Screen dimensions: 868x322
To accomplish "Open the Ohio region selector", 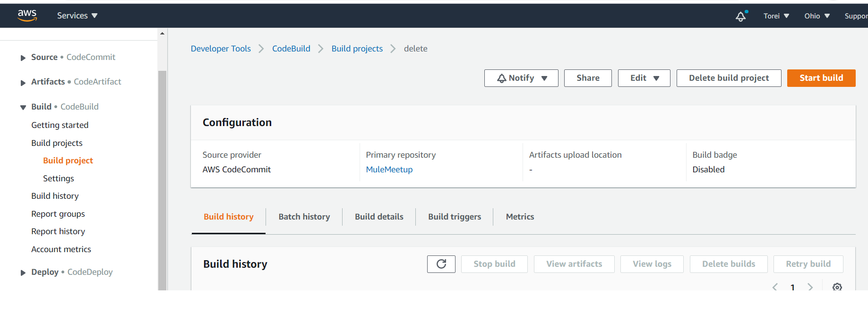I will [x=816, y=16].
